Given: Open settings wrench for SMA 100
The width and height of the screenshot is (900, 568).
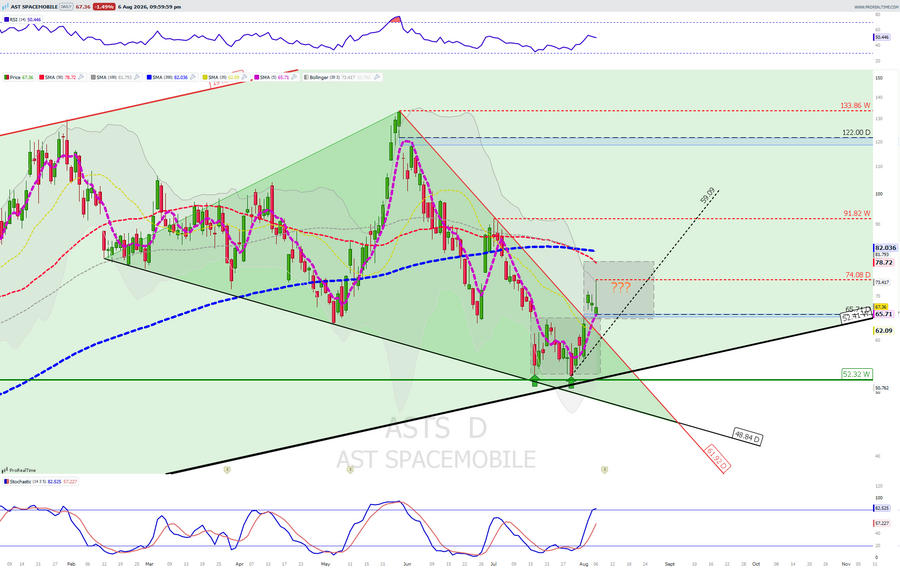Looking at the screenshot, I should coord(137,77).
